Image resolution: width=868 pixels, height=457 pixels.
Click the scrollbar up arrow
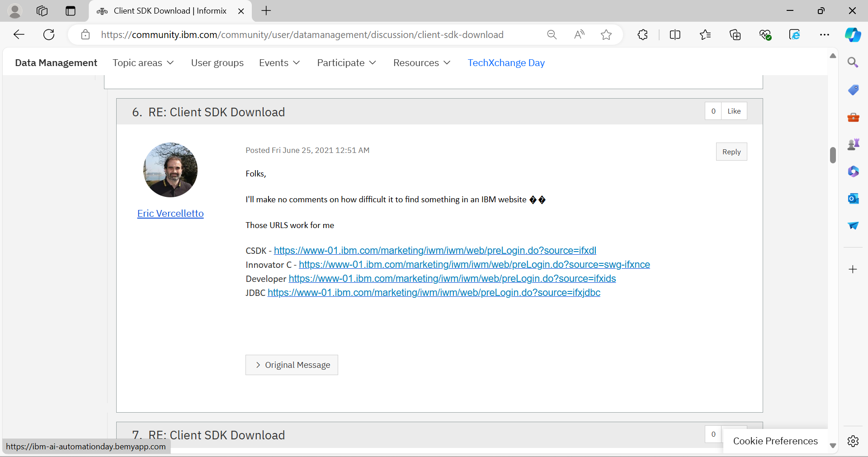pyautogui.click(x=833, y=56)
